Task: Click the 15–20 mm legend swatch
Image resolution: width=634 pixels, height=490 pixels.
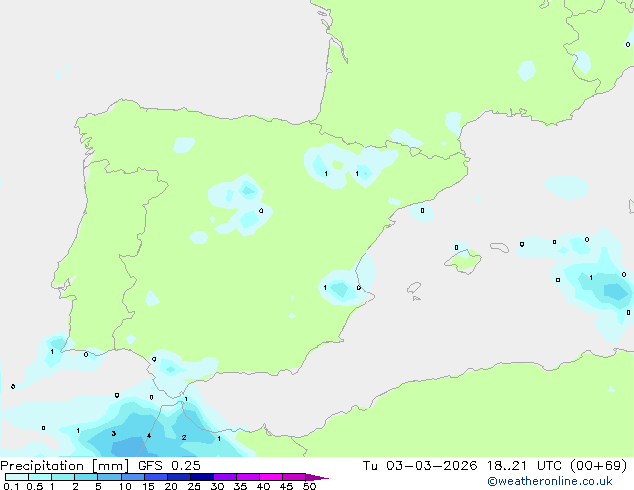Action: click(x=156, y=477)
